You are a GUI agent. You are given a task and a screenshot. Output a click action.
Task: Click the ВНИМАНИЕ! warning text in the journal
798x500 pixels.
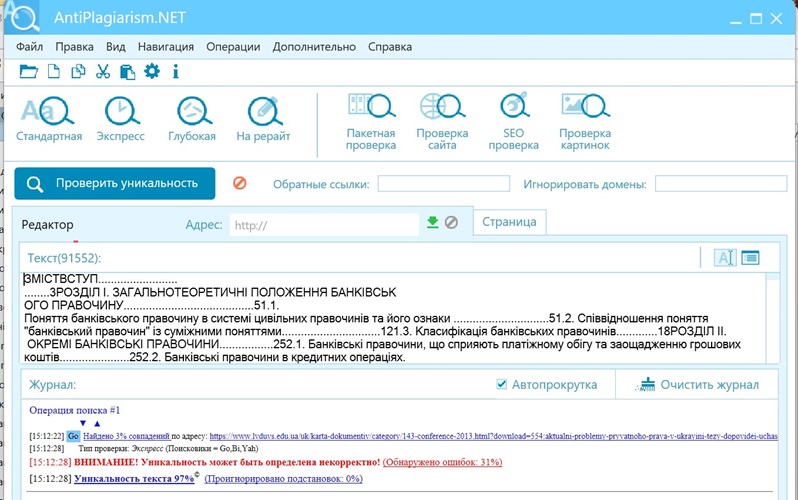227,462
